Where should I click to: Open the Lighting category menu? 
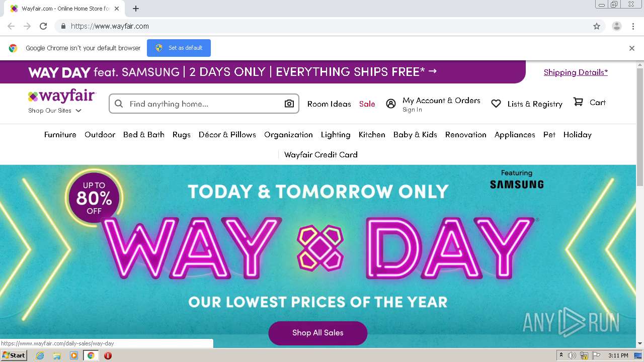[x=336, y=135]
